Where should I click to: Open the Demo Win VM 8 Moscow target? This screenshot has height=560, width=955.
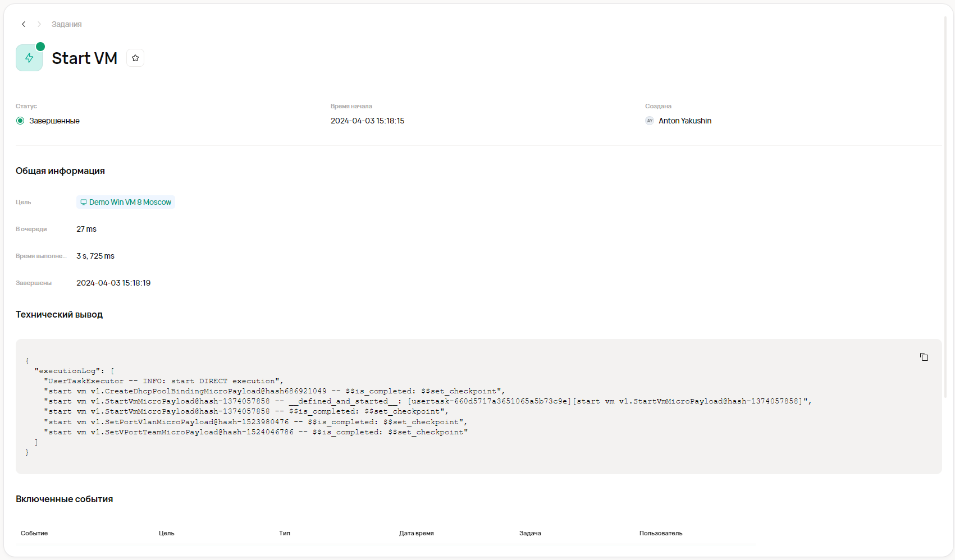(130, 202)
